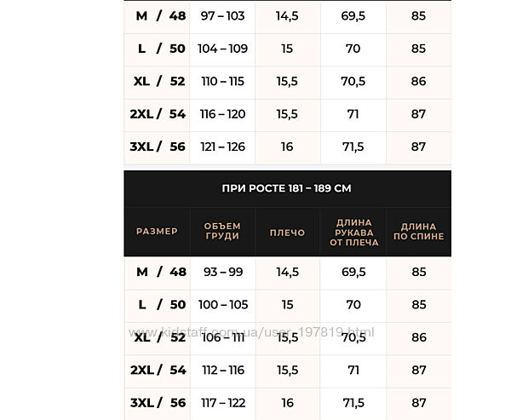Image resolution: width=511 pixels, height=420 pixels.
Task: Click the L / 50 label beside 100 – 105
Action: point(158,305)
